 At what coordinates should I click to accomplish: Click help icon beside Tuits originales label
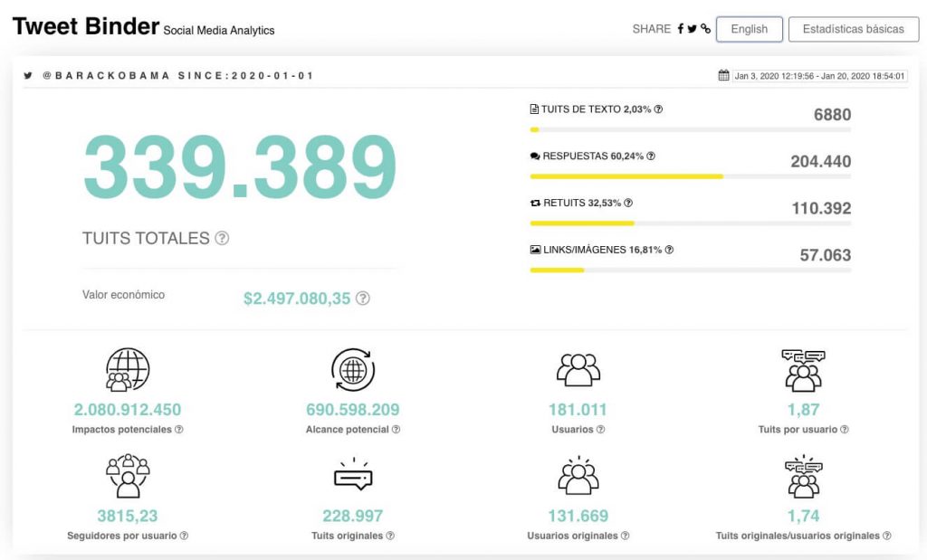pyautogui.click(x=390, y=536)
